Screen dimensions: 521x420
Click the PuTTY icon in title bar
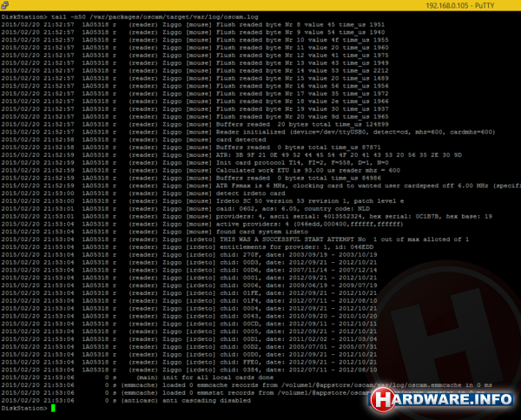click(4, 5)
